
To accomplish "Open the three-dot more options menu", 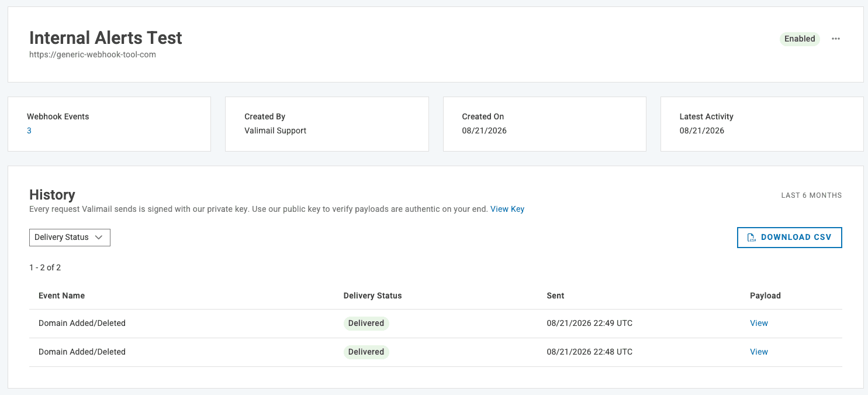I will tap(836, 39).
